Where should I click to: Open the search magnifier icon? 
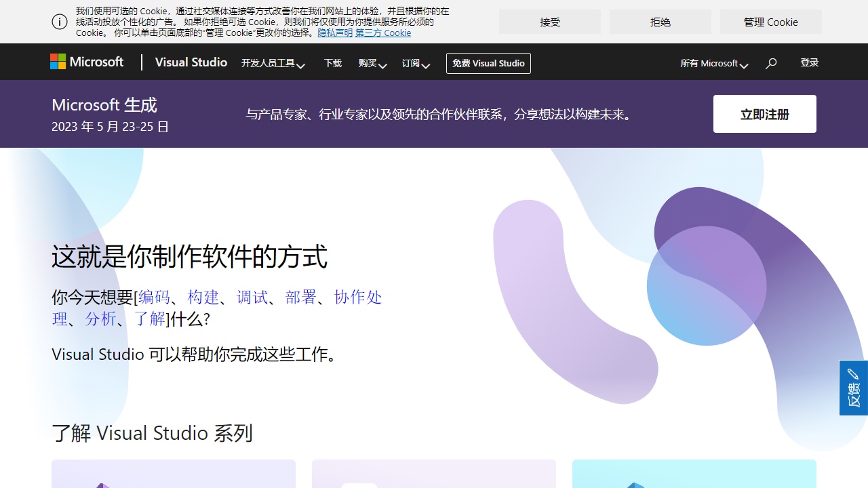click(x=771, y=63)
